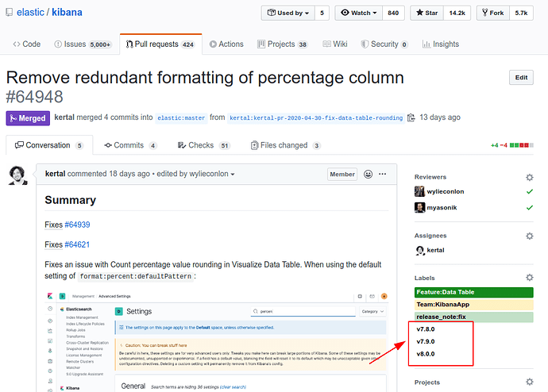This screenshot has width=548, height=392.
Task: Open reviewer myasonik profile
Action: (442, 208)
